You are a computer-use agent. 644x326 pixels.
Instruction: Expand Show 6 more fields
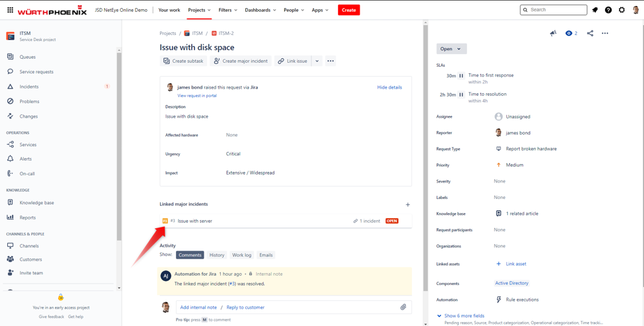click(x=464, y=315)
